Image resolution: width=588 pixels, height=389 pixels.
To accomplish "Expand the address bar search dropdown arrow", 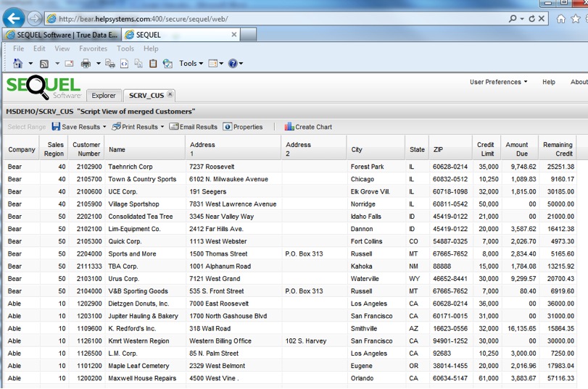I will [521, 18].
